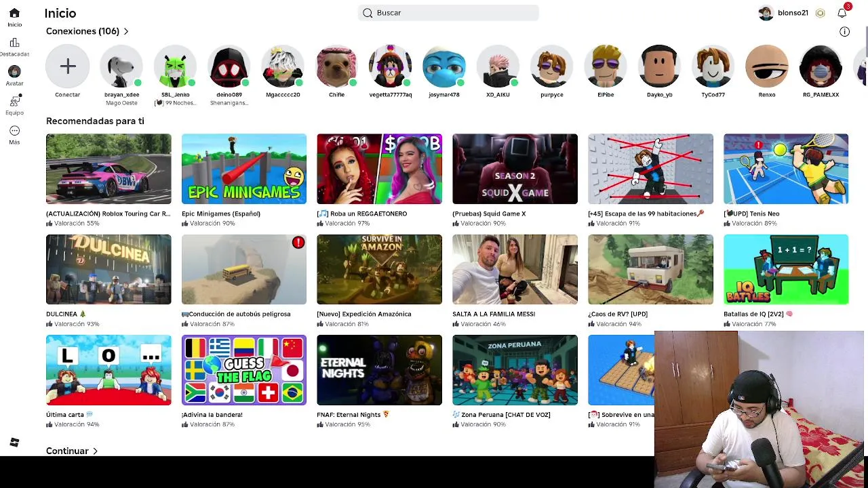Expand Conexiones (106) with the chevron
Viewport: 868px width, 488px height.
(x=126, y=31)
